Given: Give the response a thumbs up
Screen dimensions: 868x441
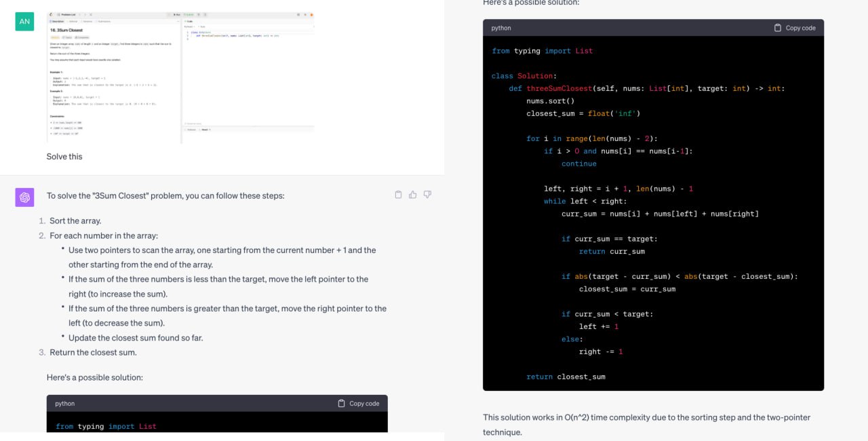Looking at the screenshot, I should 413,195.
